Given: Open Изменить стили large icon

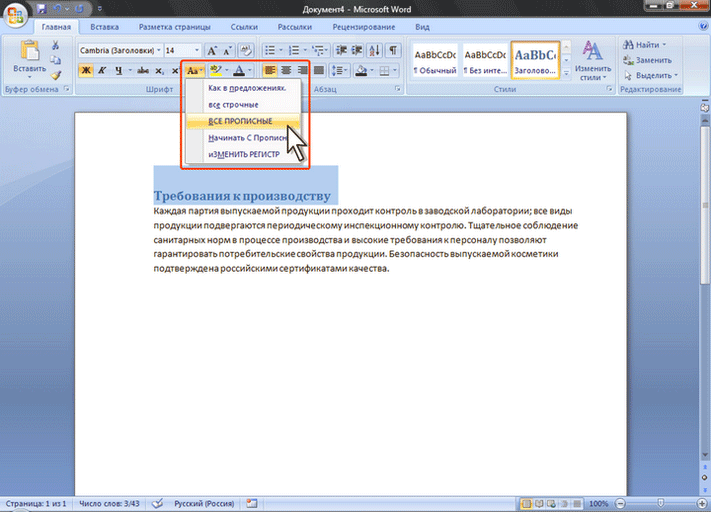Looking at the screenshot, I should [x=593, y=51].
